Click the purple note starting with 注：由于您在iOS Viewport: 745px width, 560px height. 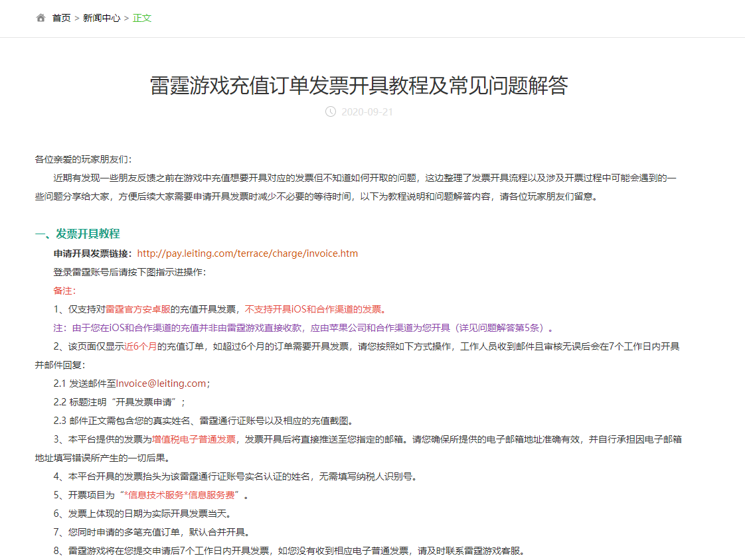point(303,328)
